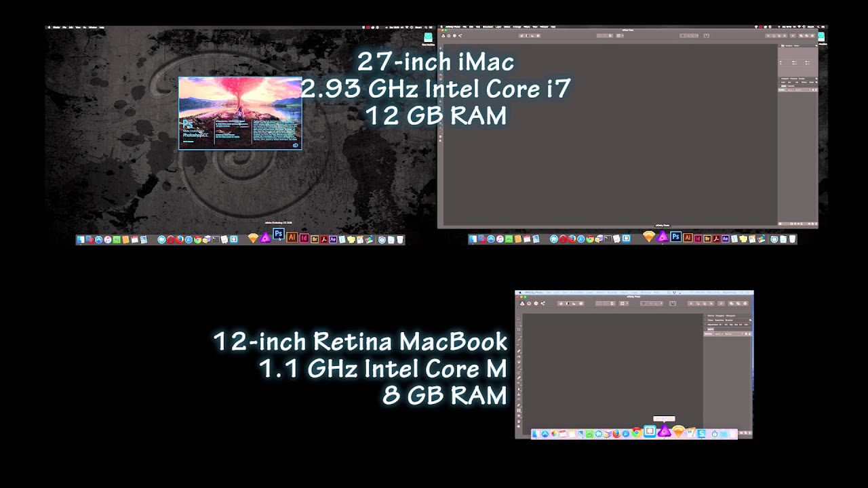Launch Acrobat from the left iMac dock
The image size is (868, 488).
pyautogui.click(x=324, y=239)
